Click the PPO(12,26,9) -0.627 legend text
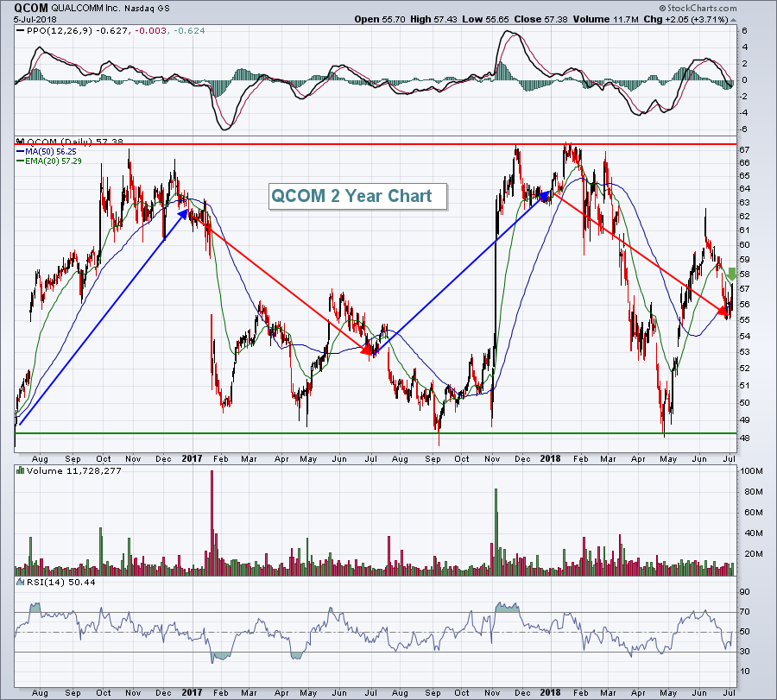Screen dimensions: 777x700 (77, 31)
